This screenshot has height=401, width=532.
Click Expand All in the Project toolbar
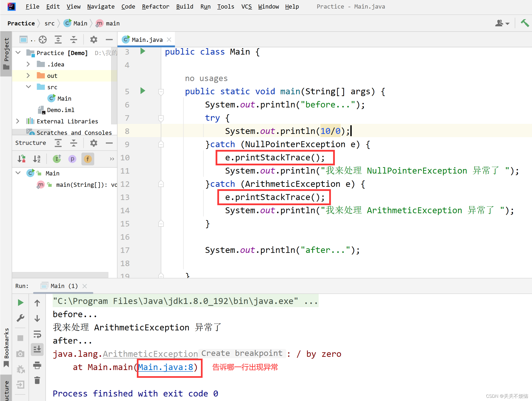click(58, 40)
